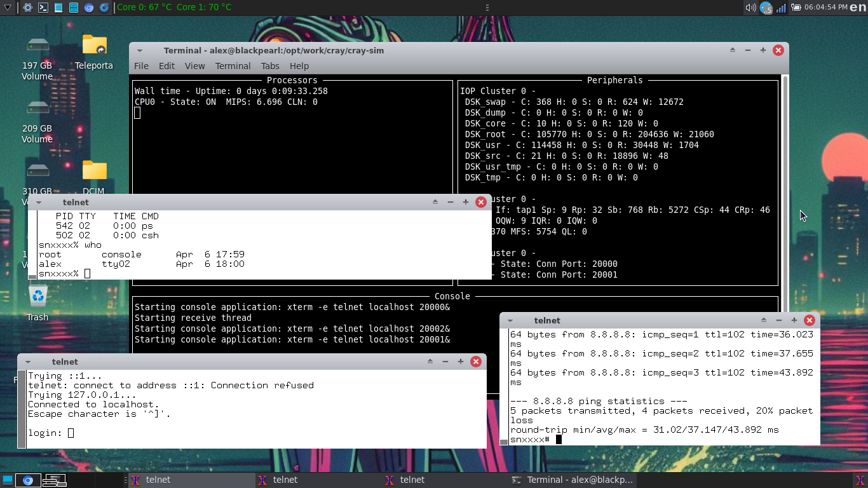The width and height of the screenshot is (868, 488).
Task: Click the 'en' keyboard layout indicator
Action: coord(859,8)
